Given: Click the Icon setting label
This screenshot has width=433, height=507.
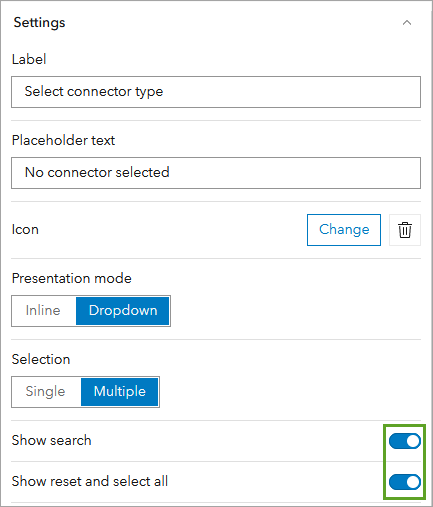Looking at the screenshot, I should [25, 230].
